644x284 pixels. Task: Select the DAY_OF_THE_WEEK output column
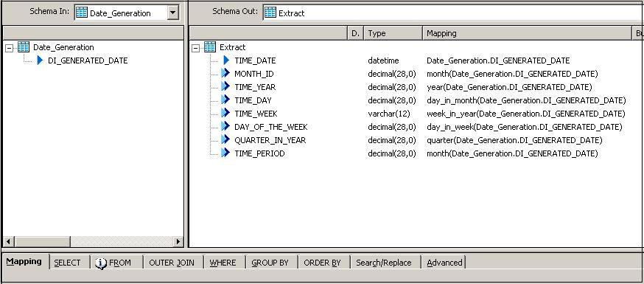[271, 127]
